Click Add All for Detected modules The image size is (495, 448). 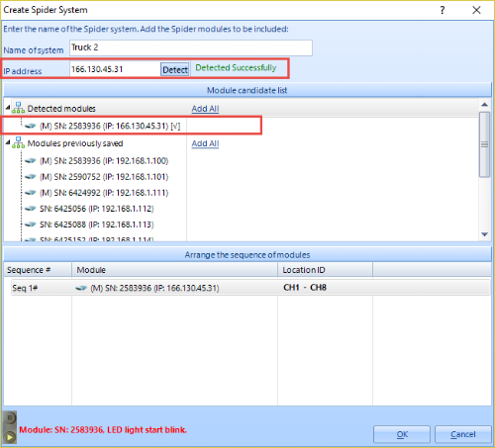pos(205,109)
